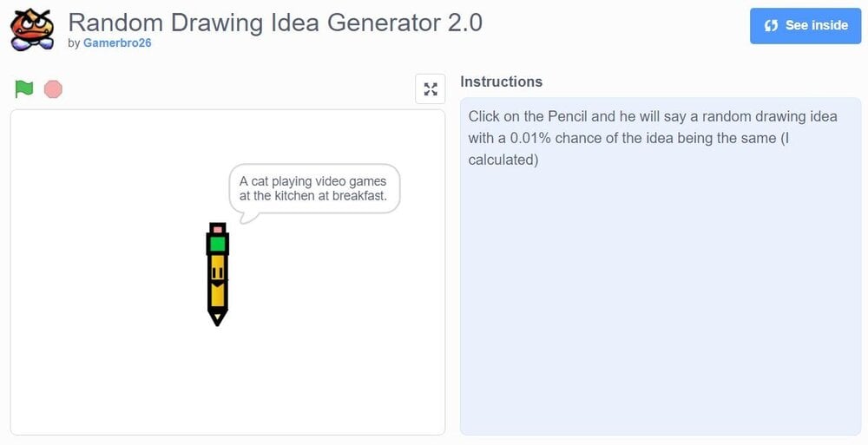Click the green flag to start
Viewport: 868px width, 445px height.
point(24,88)
